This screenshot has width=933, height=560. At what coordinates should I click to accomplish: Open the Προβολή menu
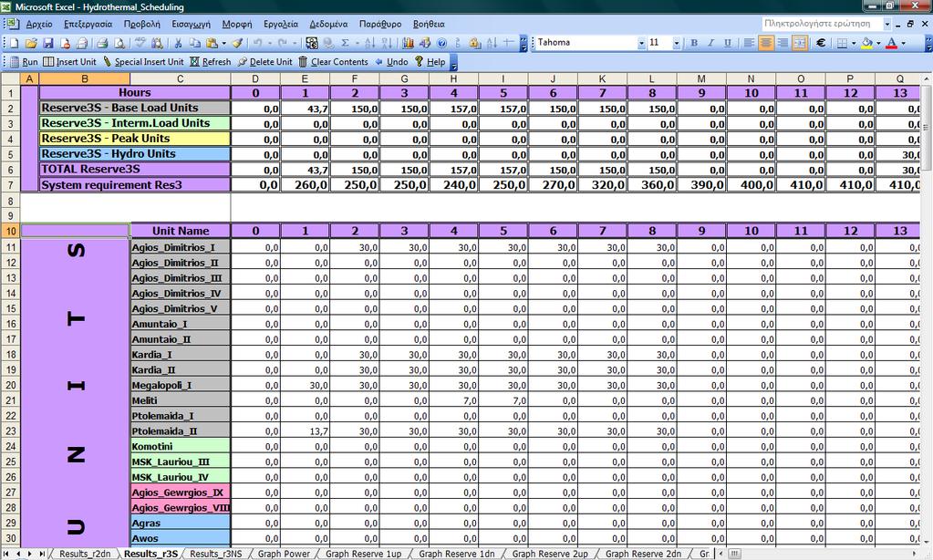click(141, 25)
